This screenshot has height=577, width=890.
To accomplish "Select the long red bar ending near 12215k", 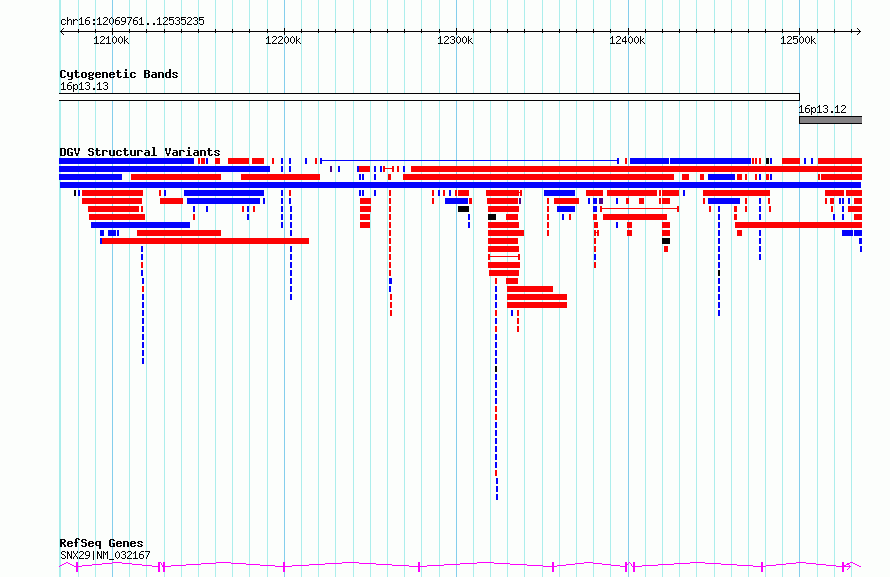I will pyautogui.click(x=205, y=241).
